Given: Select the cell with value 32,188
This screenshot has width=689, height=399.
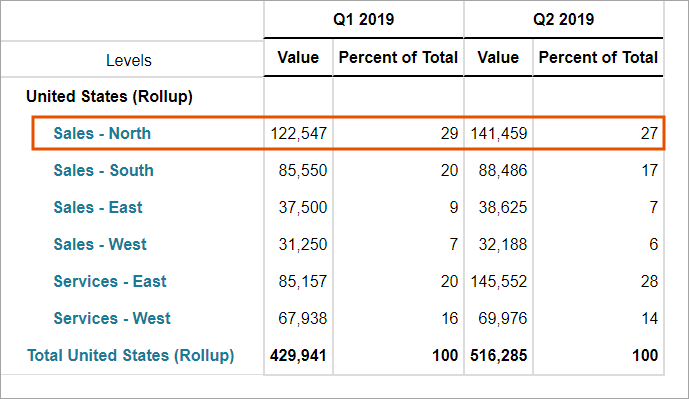Looking at the screenshot, I should click(503, 244).
